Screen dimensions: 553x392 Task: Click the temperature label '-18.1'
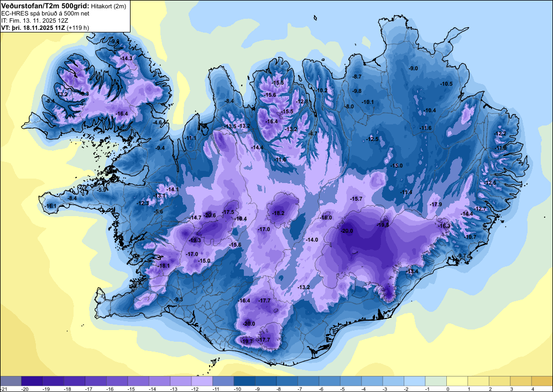[x=164, y=266]
